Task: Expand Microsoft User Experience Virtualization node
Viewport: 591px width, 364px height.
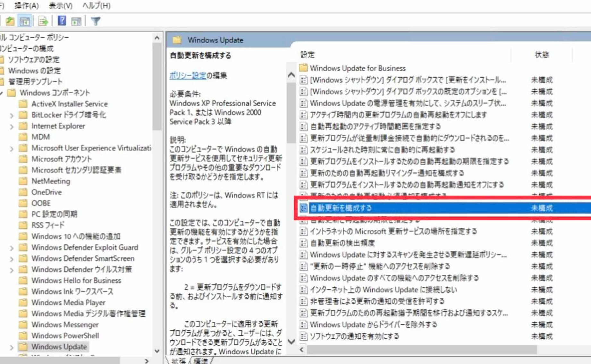Action: click(x=12, y=148)
